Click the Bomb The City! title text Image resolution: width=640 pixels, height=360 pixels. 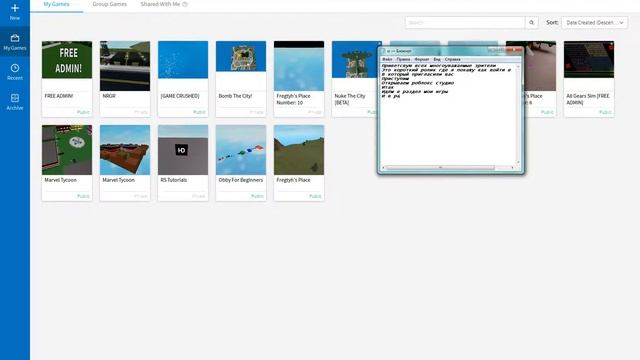coord(235,96)
